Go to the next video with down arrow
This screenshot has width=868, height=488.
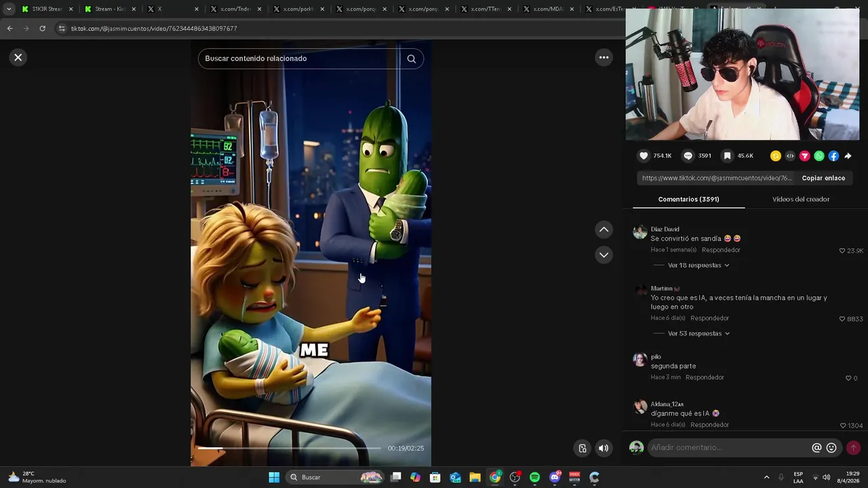[604, 255]
